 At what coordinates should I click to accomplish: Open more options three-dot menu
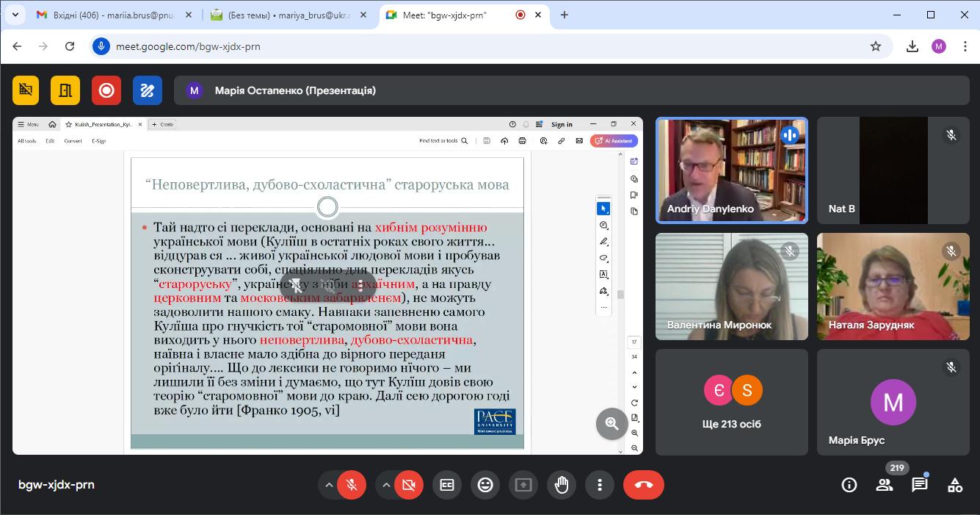pyautogui.click(x=600, y=485)
